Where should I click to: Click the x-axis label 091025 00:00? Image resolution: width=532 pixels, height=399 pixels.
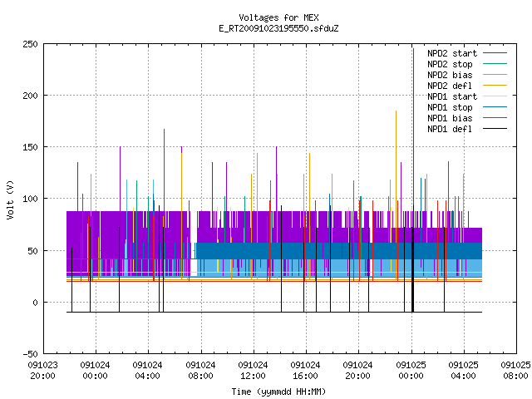411,371
